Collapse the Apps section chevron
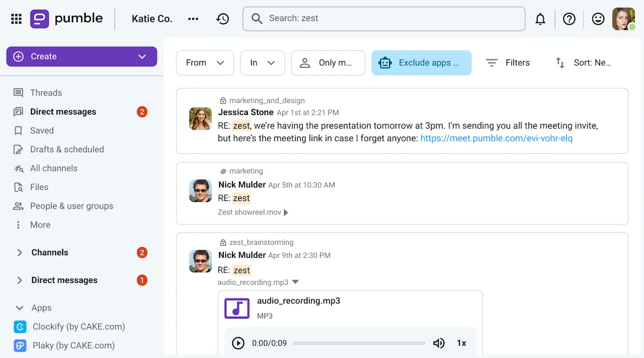The image size is (644, 358). coord(19,308)
